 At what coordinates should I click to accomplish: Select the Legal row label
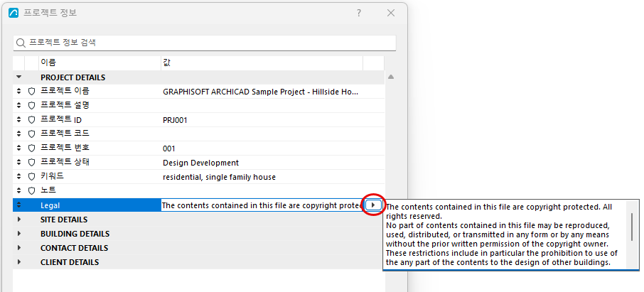pos(50,205)
